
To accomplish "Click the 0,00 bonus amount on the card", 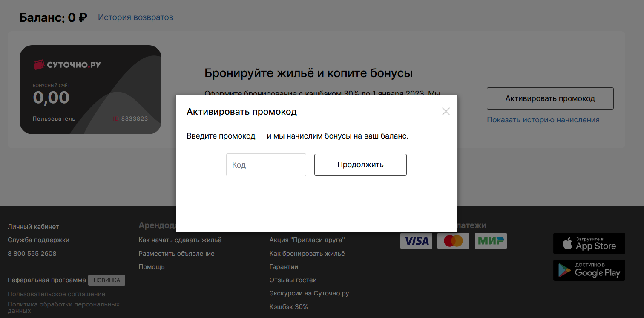I will click(51, 98).
